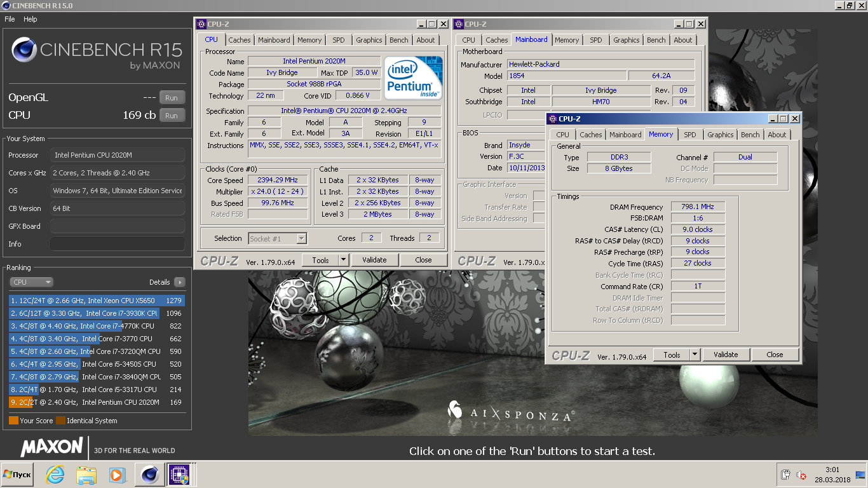The width and height of the screenshot is (868, 488).
Task: Select CPU tab in CPU-Z Memory window
Action: pyautogui.click(x=563, y=135)
